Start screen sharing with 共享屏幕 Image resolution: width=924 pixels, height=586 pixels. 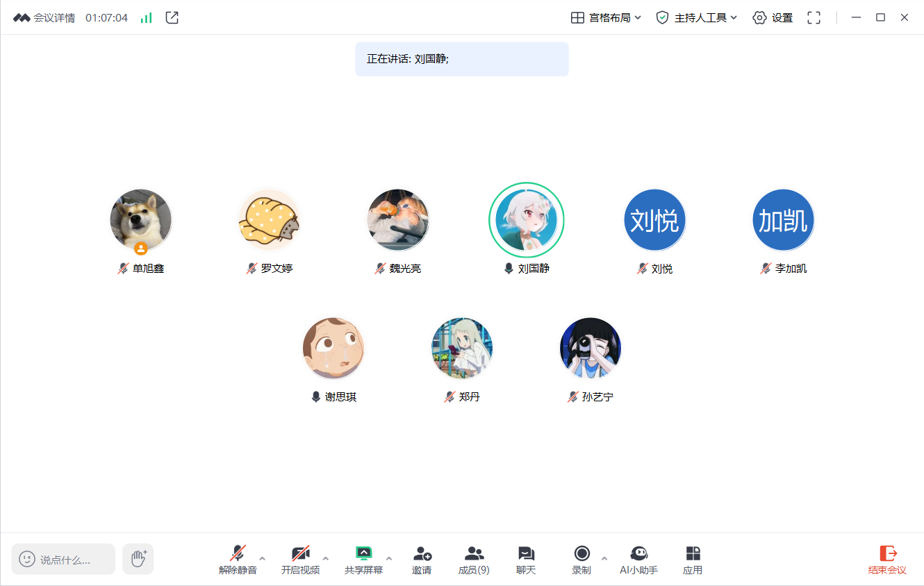pyautogui.click(x=363, y=559)
